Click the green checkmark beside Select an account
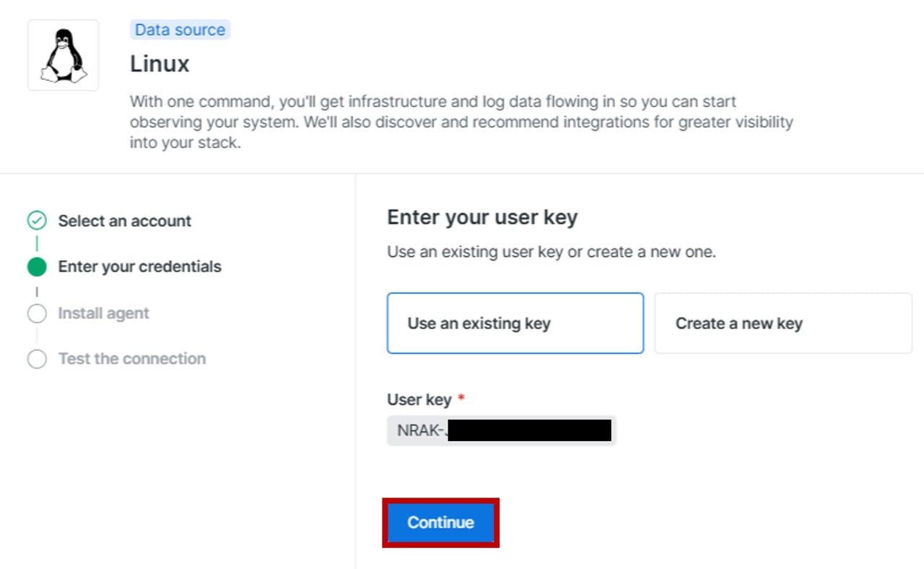 (37, 221)
